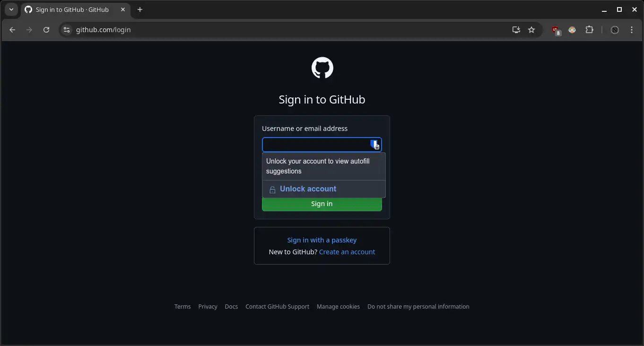Image resolution: width=644 pixels, height=346 pixels.
Task: View site information icon beside the URL
Action: 67,30
